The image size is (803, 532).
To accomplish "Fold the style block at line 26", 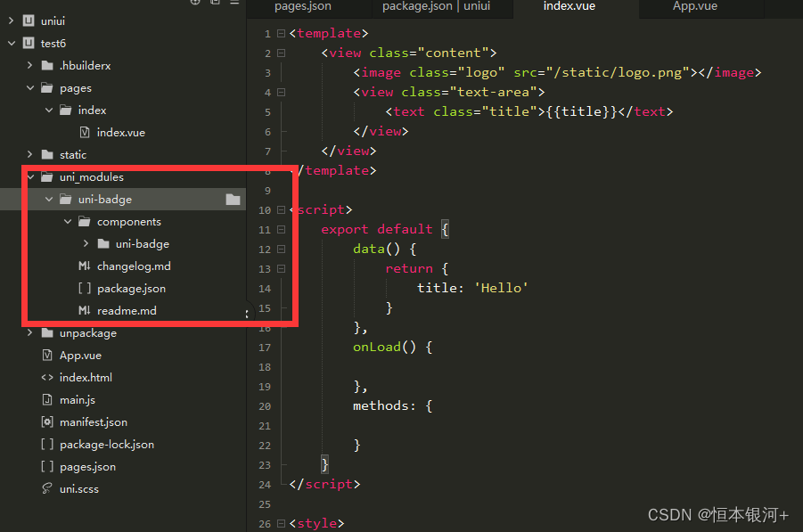I will pyautogui.click(x=281, y=523).
